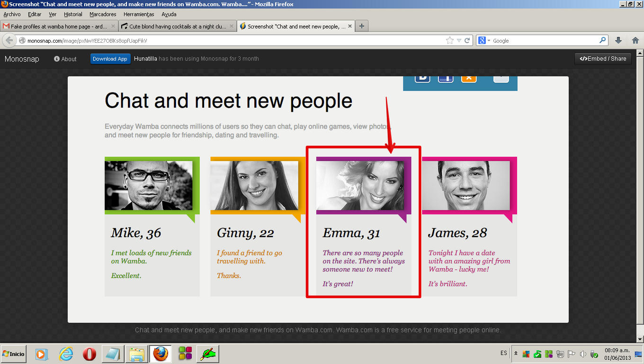The height and width of the screenshot is (364, 644).
Task: Launch Opera from the taskbar
Action: click(x=89, y=354)
